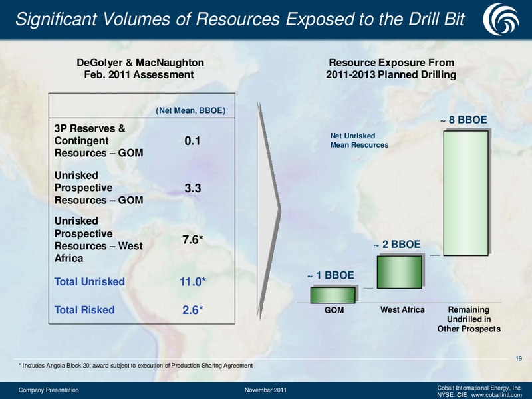Click the '3P Reserves & Contingent Resources – GOM' row label
The width and height of the screenshot is (532, 399).
(98, 141)
